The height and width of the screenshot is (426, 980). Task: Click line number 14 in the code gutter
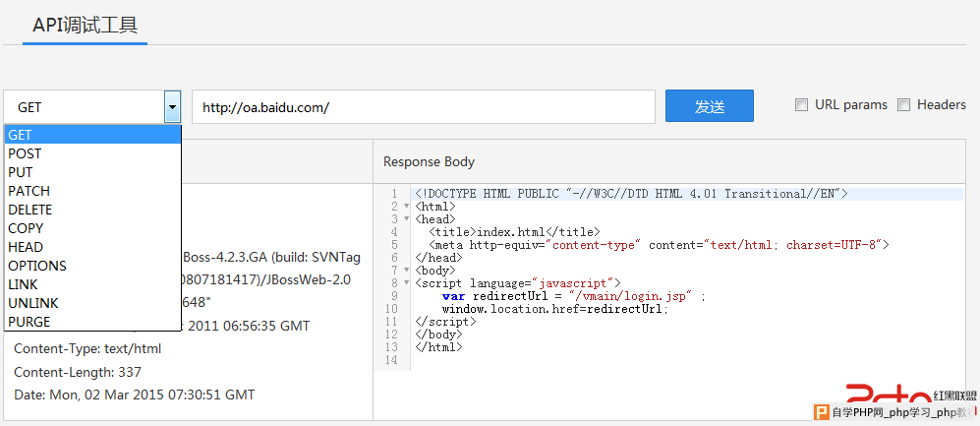point(391,360)
